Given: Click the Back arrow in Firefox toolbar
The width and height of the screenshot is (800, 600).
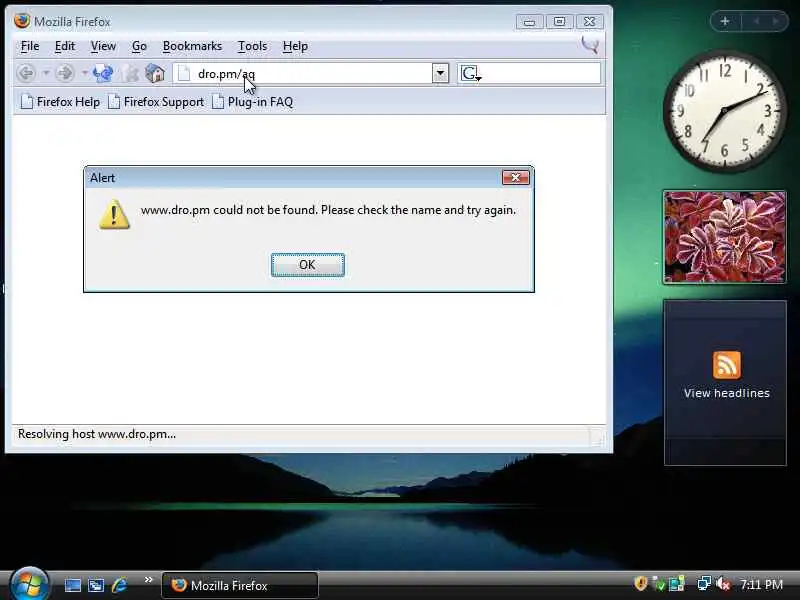Looking at the screenshot, I should [x=26, y=73].
